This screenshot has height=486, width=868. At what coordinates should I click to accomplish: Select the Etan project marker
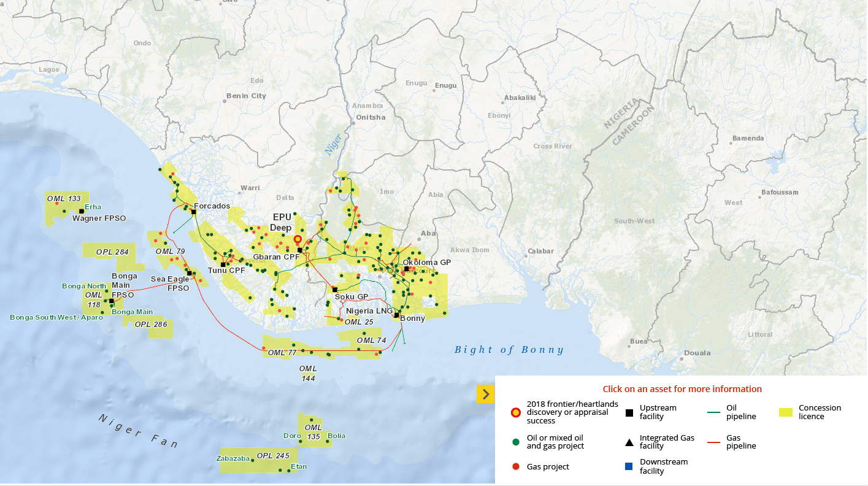point(288,471)
